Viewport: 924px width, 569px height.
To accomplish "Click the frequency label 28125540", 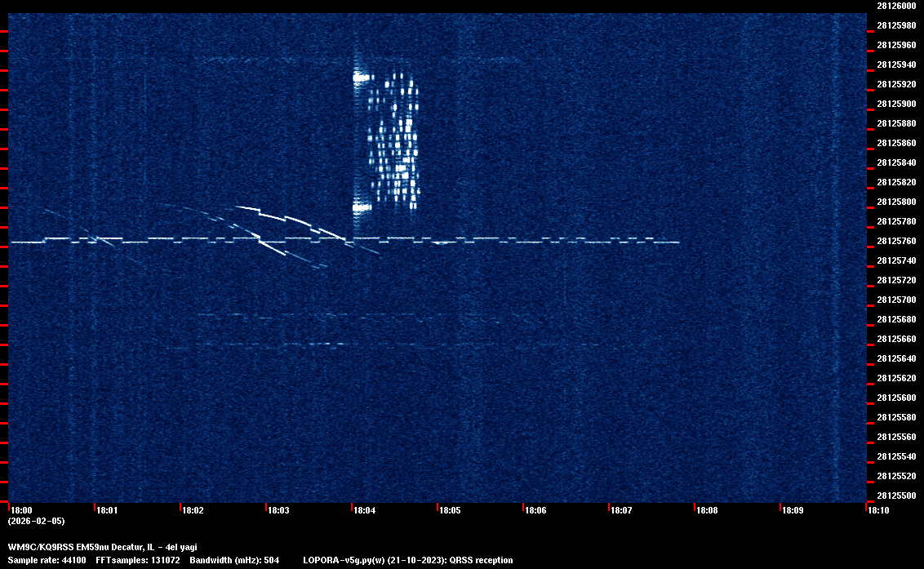I will pos(896,456).
